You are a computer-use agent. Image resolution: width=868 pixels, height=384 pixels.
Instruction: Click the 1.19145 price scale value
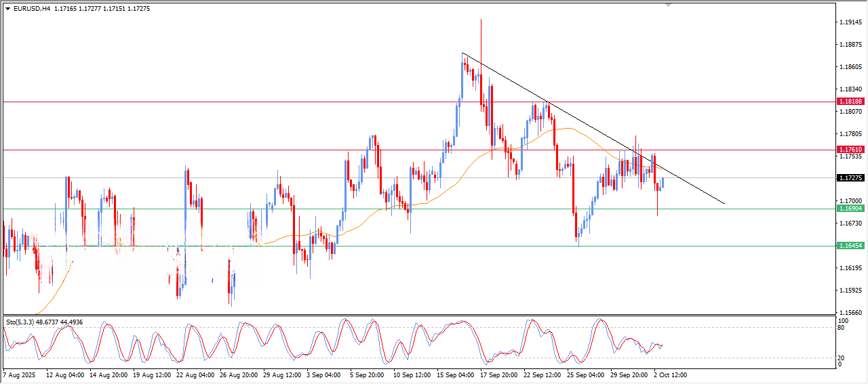coord(850,22)
